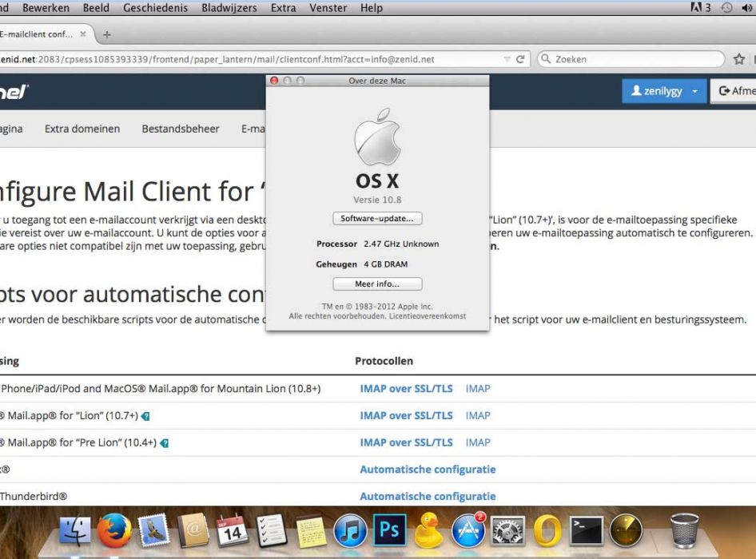This screenshot has width=756, height=559.
Task: Open the radar-style app in dock
Action: coord(626,531)
